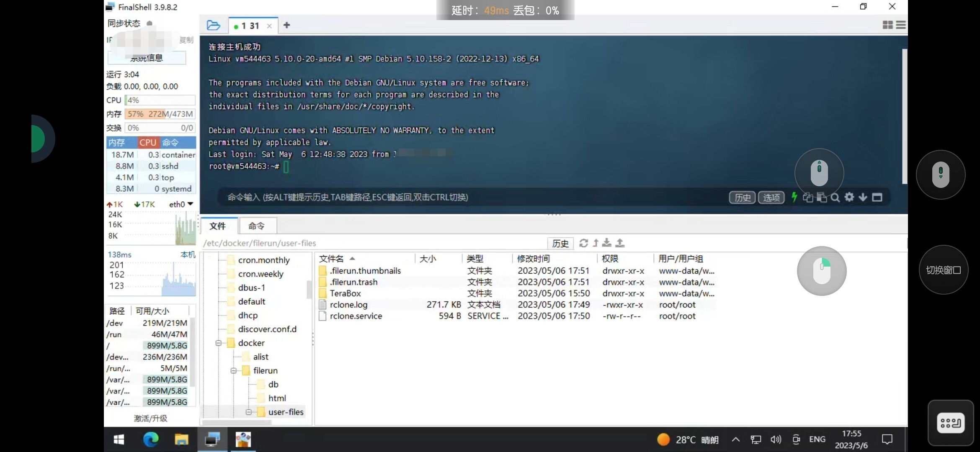Maximize the terminal panel icon
The width and height of the screenshot is (980, 452).
(877, 197)
